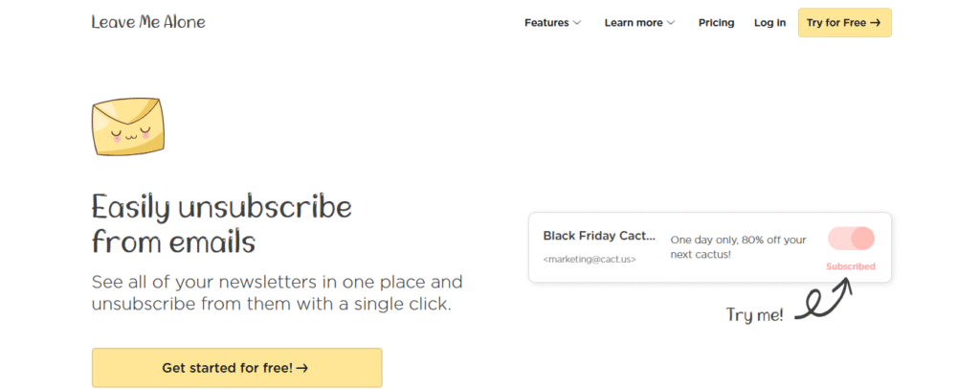980x390 pixels.
Task: Click the pink Subscribed status label
Action: point(850,266)
